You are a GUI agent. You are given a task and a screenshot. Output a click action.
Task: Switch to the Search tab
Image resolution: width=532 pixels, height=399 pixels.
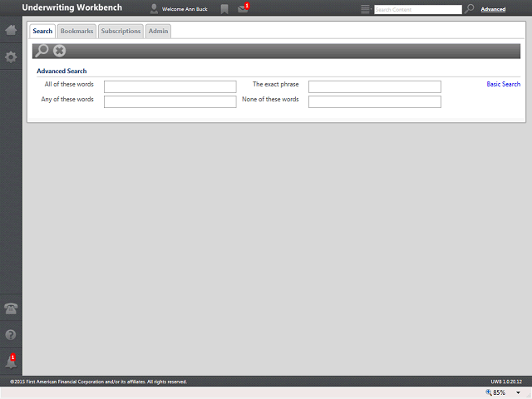[42, 31]
